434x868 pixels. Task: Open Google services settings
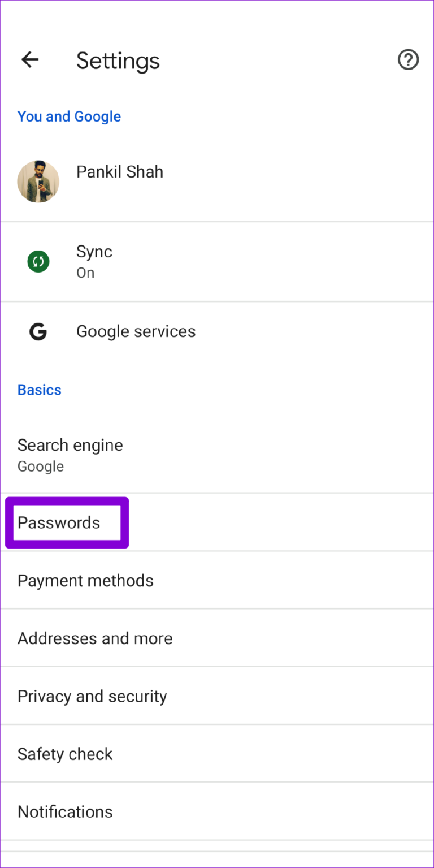(136, 331)
